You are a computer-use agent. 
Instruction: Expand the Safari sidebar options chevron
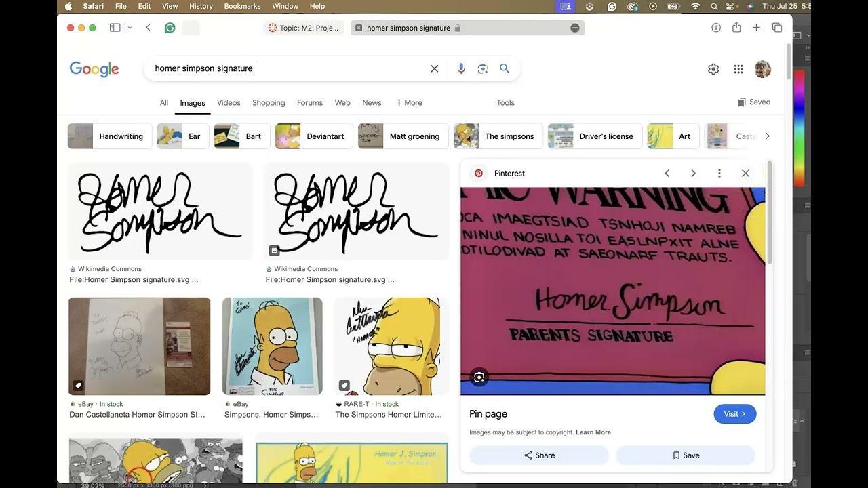130,28
